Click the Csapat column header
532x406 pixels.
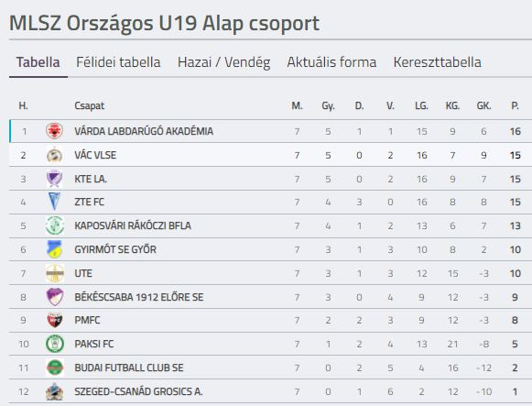tap(89, 106)
